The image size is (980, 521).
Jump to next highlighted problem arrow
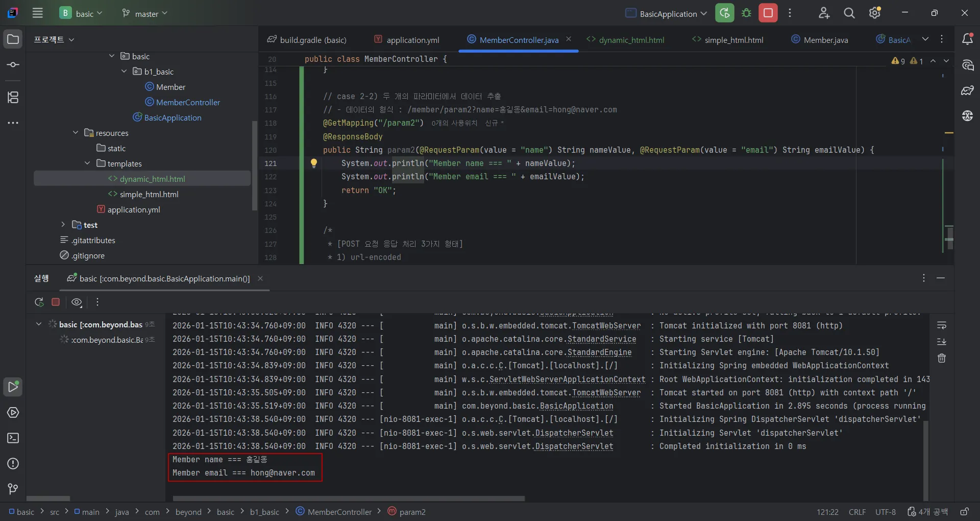click(x=946, y=61)
